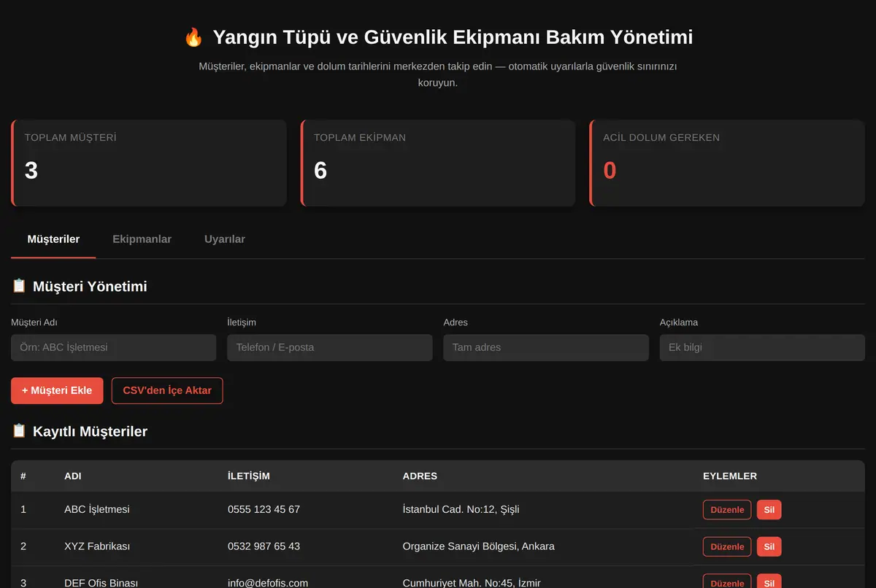Select the Adres input field
Screen dimensions: 876x588
point(546,347)
